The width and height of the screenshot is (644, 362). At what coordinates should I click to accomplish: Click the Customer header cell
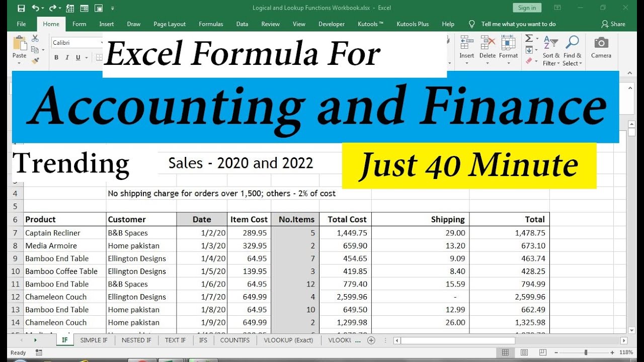click(141, 219)
